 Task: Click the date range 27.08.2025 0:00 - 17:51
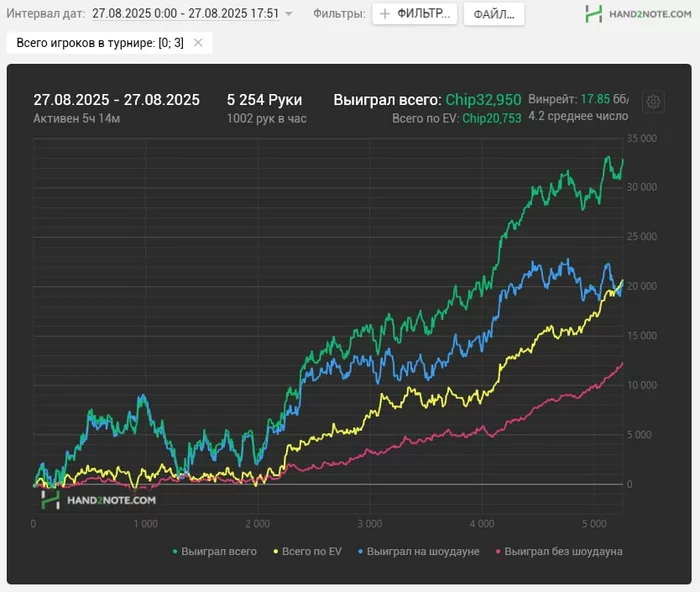tap(186, 13)
